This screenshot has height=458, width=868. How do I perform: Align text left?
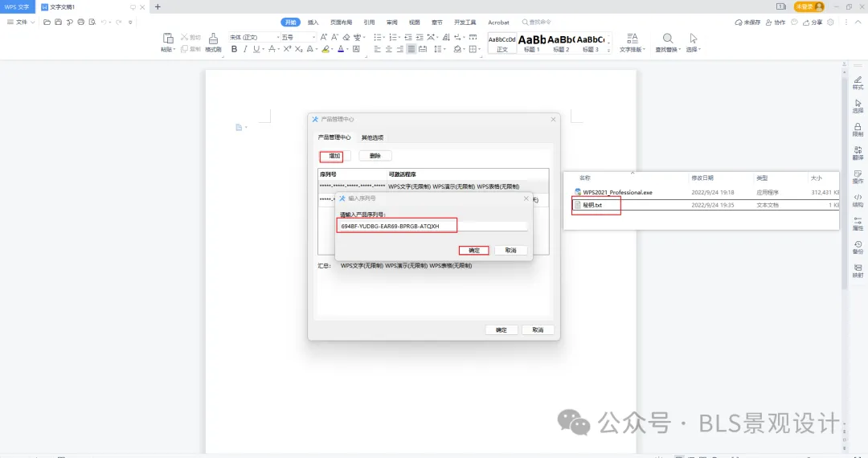[x=377, y=49]
